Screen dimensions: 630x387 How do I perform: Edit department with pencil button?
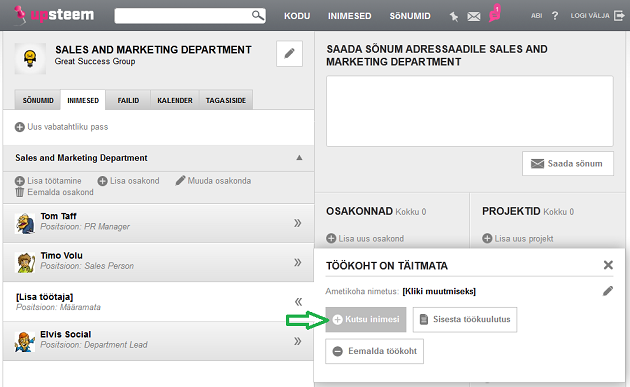click(x=289, y=53)
